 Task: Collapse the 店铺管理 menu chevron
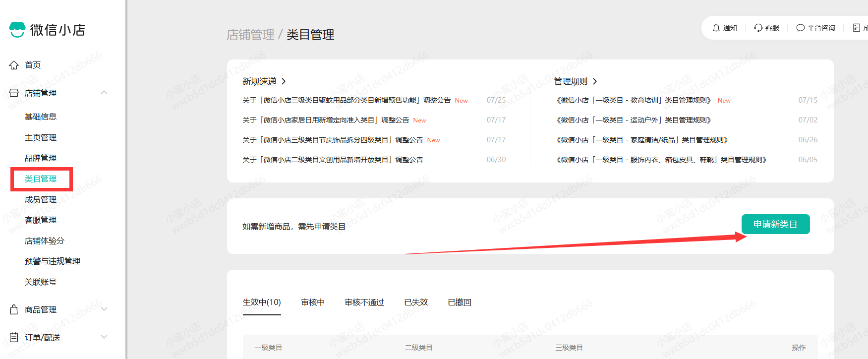point(104,93)
